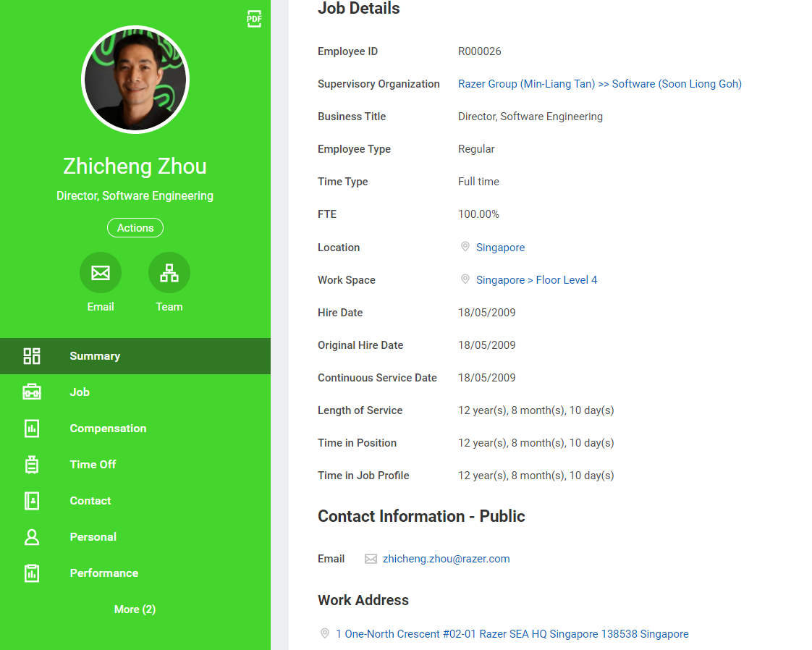The height and width of the screenshot is (650, 812).
Task: Open the Contact tab
Action: pyautogui.click(x=135, y=501)
